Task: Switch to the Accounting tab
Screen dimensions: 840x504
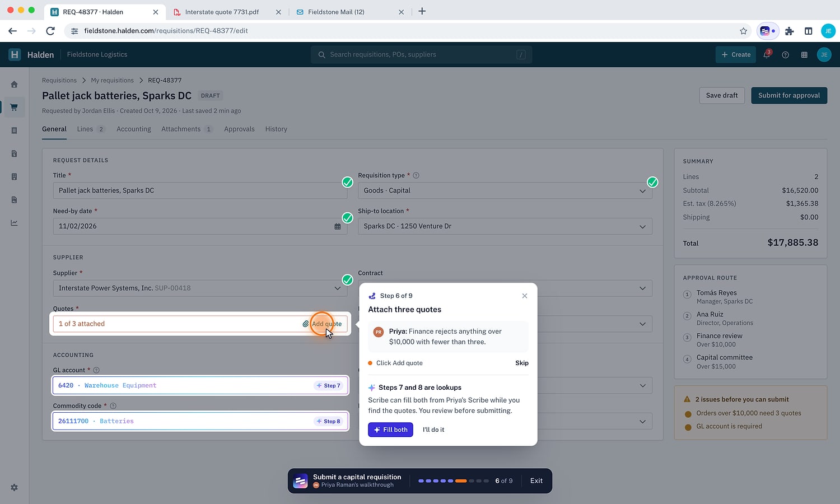Action: click(x=134, y=129)
